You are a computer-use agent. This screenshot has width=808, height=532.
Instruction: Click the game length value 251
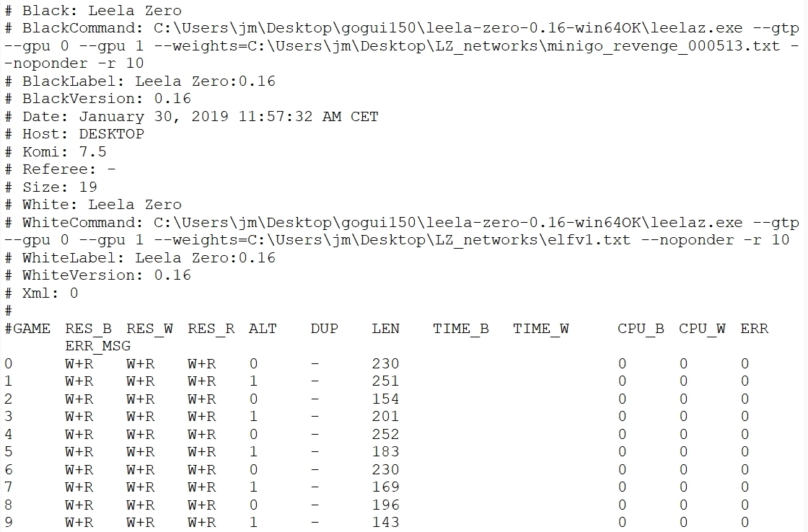coord(385,381)
